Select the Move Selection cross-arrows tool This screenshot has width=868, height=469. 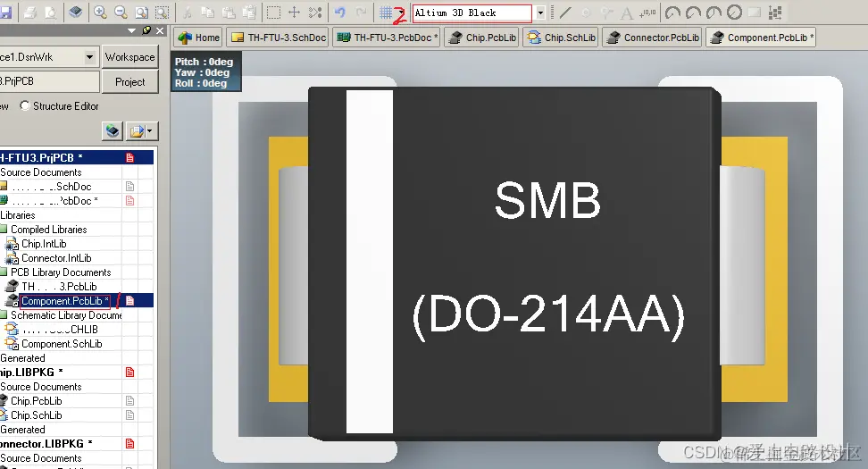click(x=295, y=13)
